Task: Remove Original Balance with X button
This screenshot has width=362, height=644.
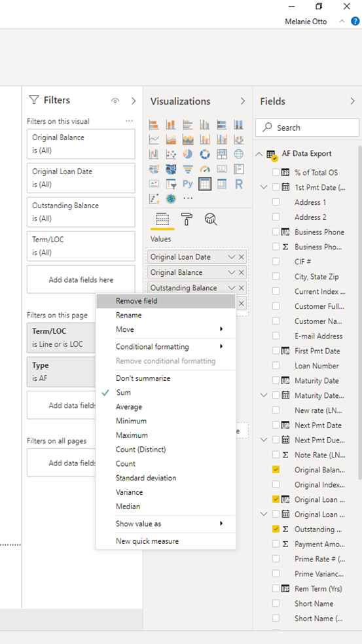Action: [241, 272]
